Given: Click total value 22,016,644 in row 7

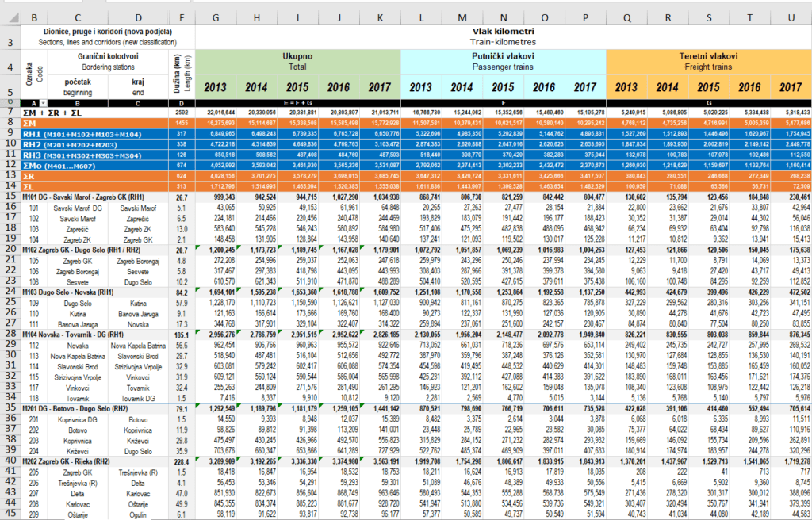Looking at the screenshot, I should (x=216, y=113).
